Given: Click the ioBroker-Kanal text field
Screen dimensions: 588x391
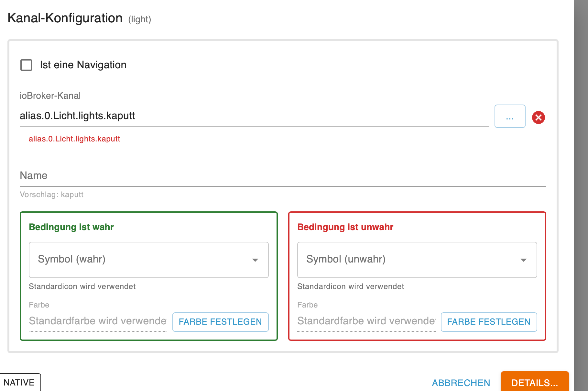Looking at the screenshot, I should (x=254, y=116).
